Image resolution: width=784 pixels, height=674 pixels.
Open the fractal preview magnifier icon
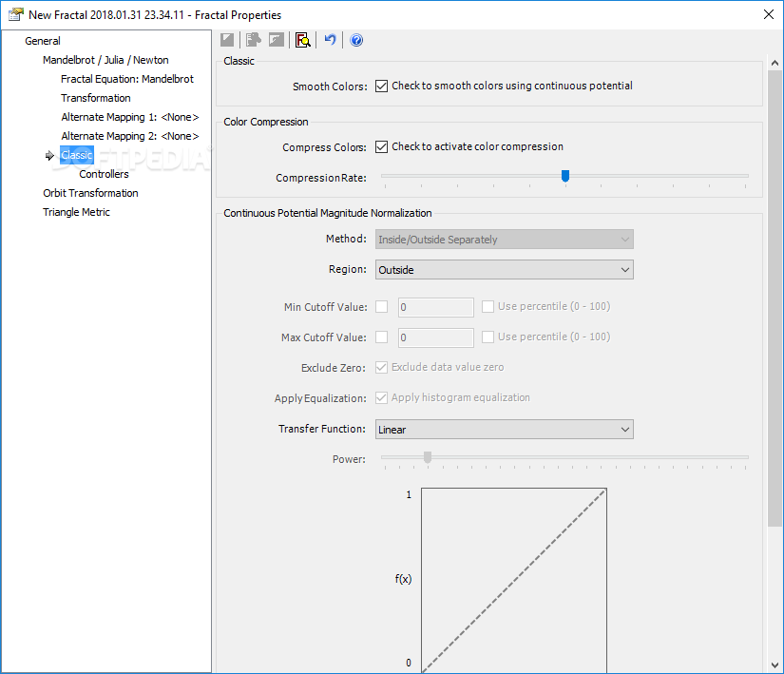(x=303, y=40)
